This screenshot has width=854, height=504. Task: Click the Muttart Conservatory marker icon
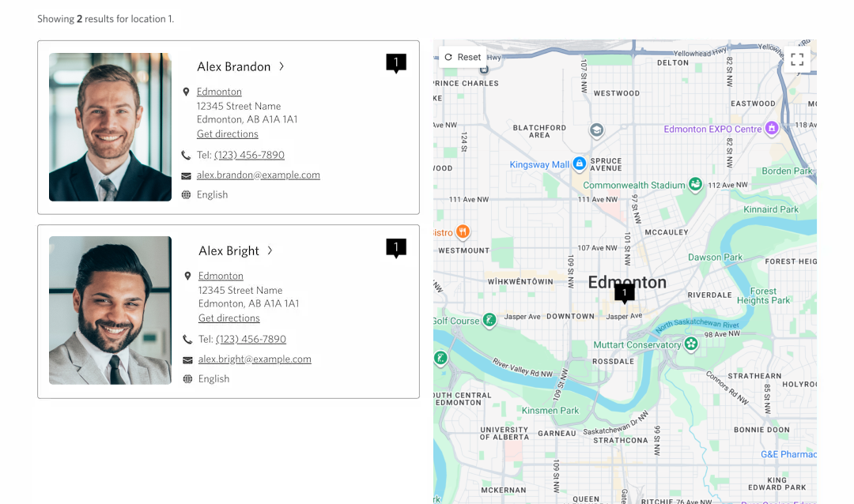point(691,344)
